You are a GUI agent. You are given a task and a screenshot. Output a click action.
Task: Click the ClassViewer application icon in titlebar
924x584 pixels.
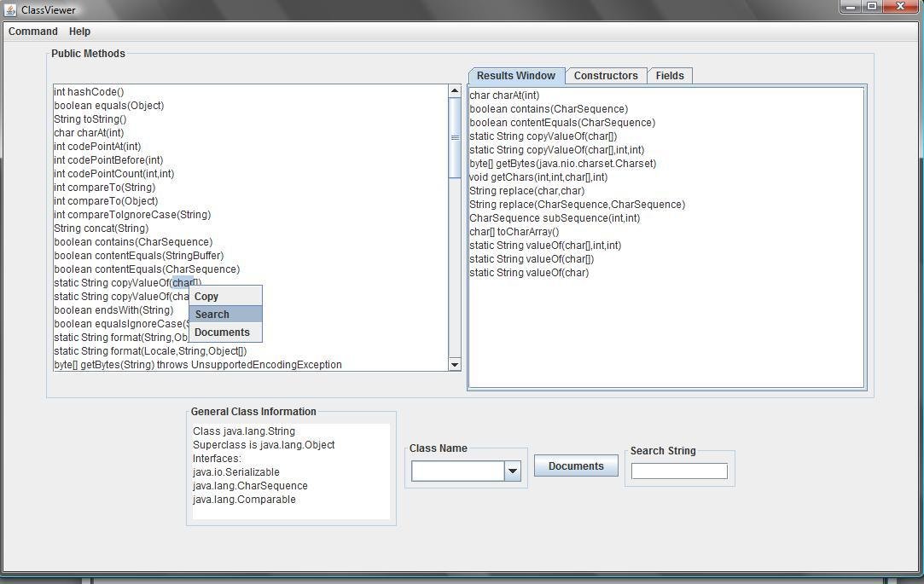click(12, 9)
